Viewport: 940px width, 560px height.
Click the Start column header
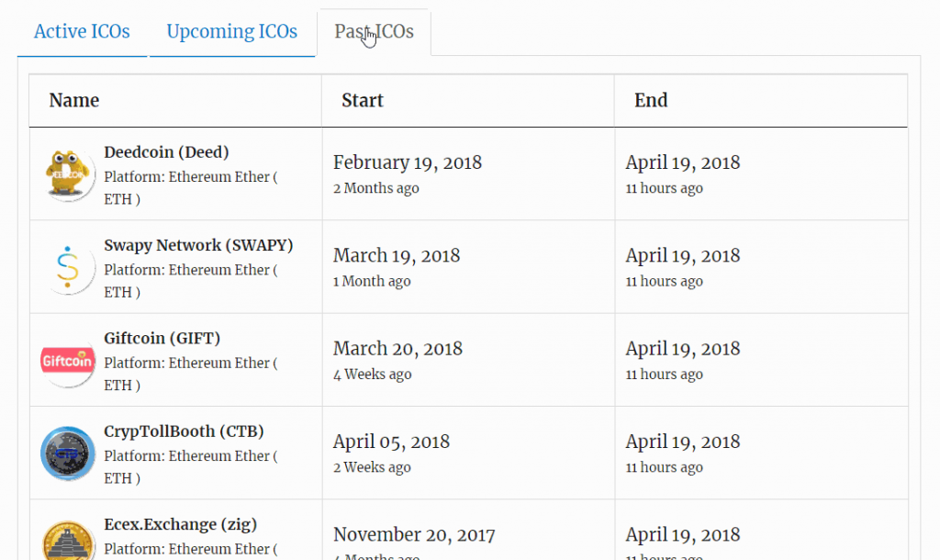(363, 101)
